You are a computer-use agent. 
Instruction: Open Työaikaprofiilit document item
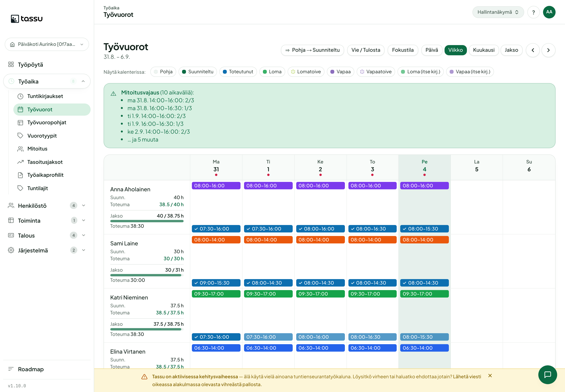coord(52,175)
